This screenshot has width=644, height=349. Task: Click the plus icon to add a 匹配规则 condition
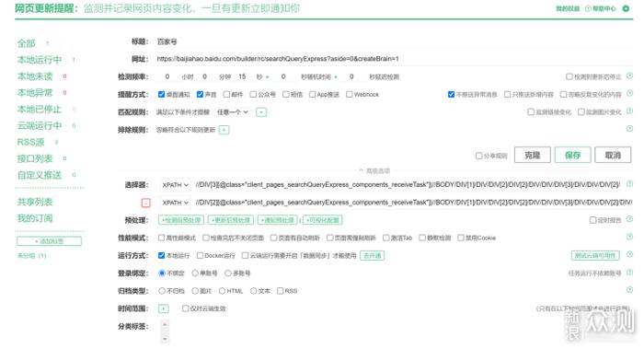click(x=261, y=112)
